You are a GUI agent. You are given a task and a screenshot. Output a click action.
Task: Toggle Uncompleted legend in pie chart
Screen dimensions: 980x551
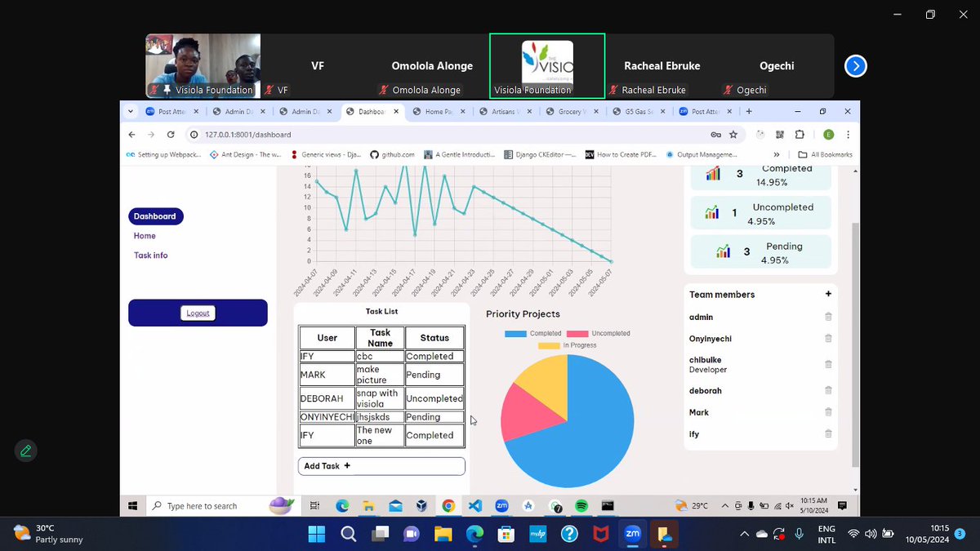[x=599, y=333]
